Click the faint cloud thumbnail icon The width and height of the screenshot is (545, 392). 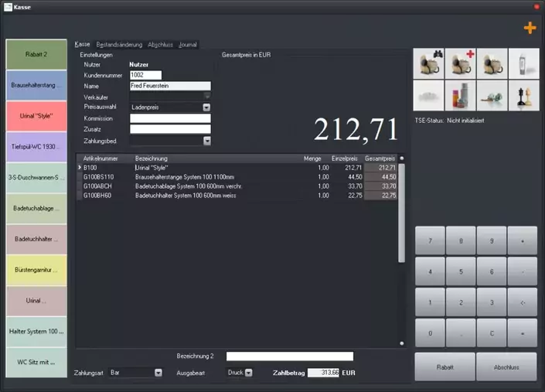click(428, 96)
